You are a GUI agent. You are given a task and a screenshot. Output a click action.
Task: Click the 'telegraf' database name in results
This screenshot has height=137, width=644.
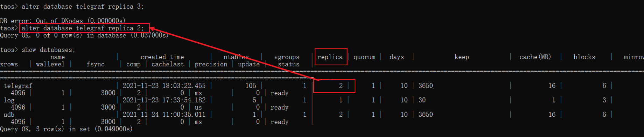18,86
